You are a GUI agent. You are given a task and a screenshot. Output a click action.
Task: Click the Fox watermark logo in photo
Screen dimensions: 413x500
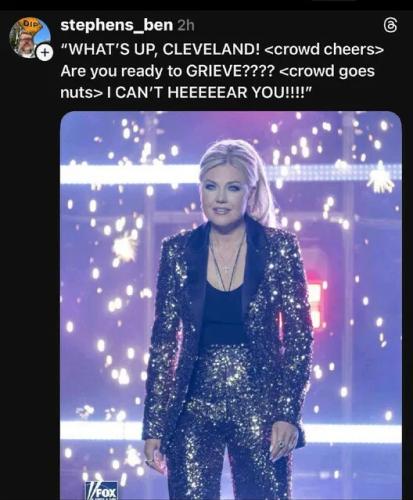[101, 490]
